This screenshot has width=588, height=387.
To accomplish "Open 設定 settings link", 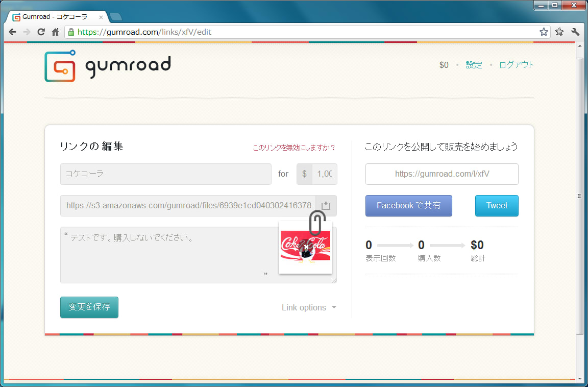I will coord(474,65).
